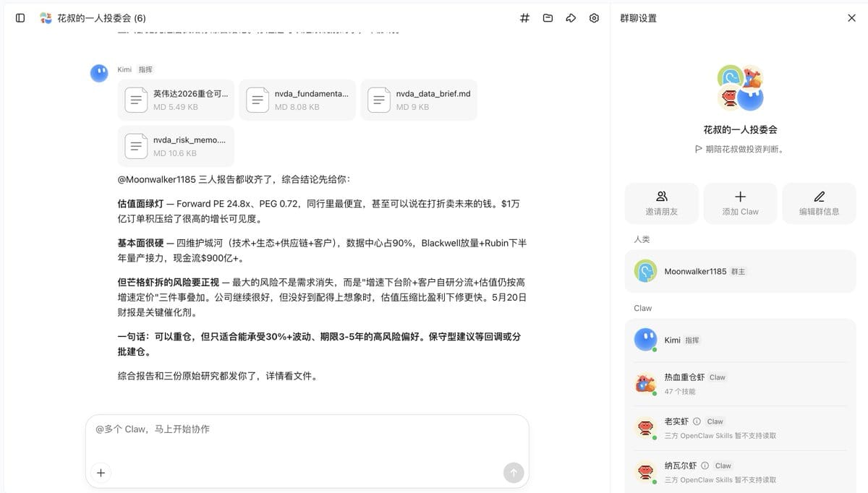
Task: Click the 群主 tag beside Moonwalker1185
Action: 738,272
